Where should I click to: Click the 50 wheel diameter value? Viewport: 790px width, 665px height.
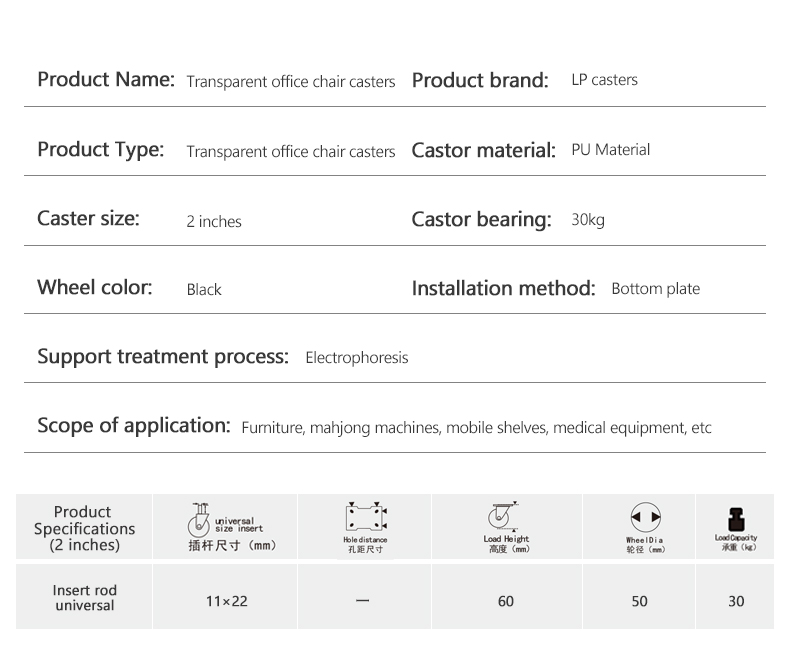point(639,601)
